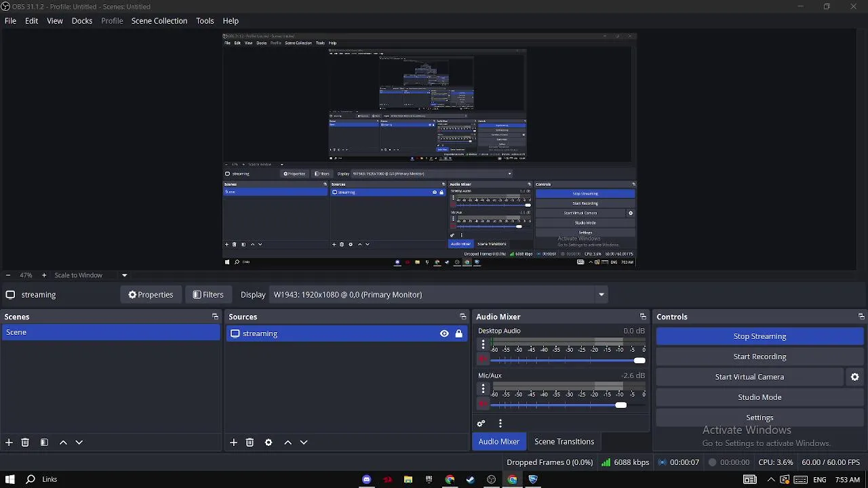868x488 pixels.
Task: Show hidden system tray icons chevron
Action: [771, 479]
